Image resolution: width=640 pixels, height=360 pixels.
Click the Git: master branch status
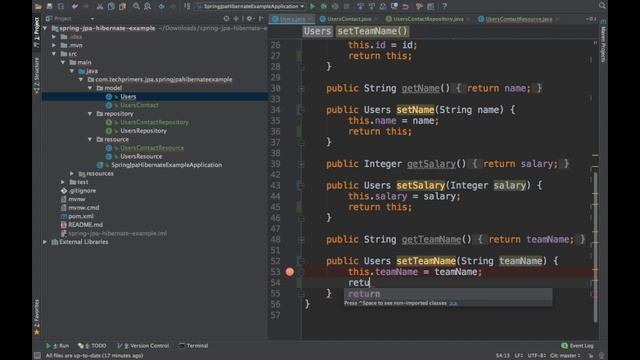click(x=565, y=356)
